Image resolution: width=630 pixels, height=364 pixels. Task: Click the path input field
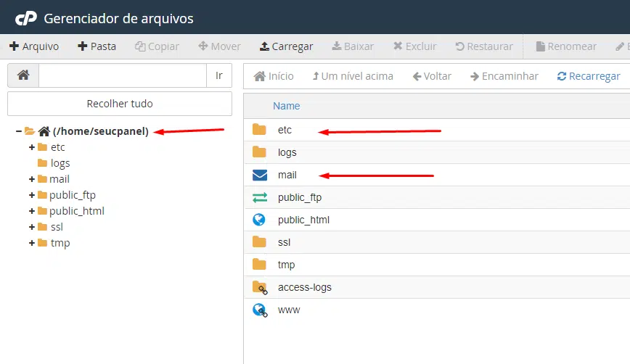click(x=122, y=75)
